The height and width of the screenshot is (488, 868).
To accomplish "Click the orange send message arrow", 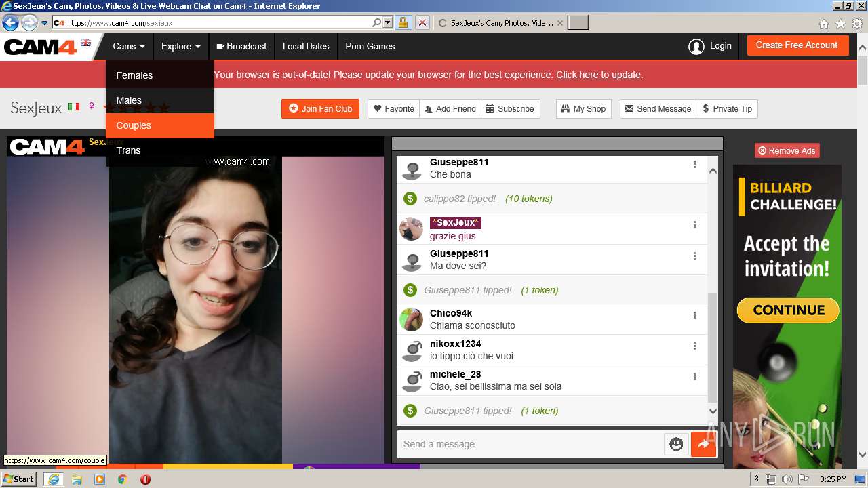I will tap(703, 444).
